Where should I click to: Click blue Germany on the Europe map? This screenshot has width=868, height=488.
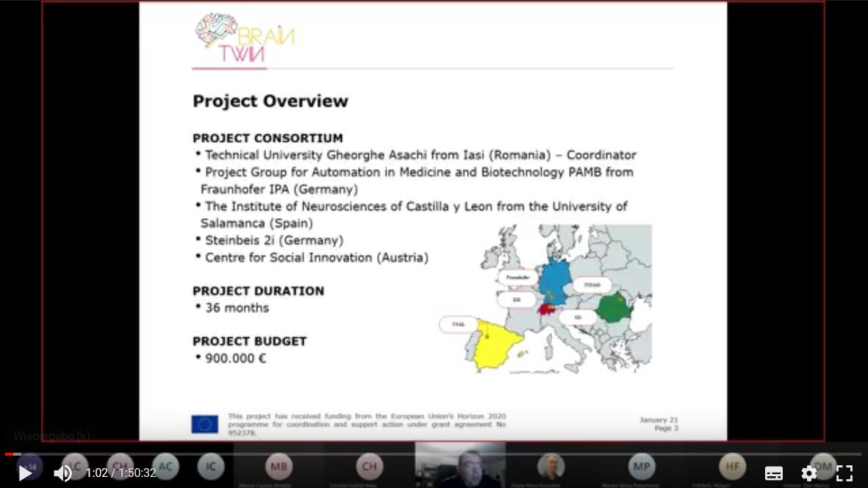tap(554, 281)
